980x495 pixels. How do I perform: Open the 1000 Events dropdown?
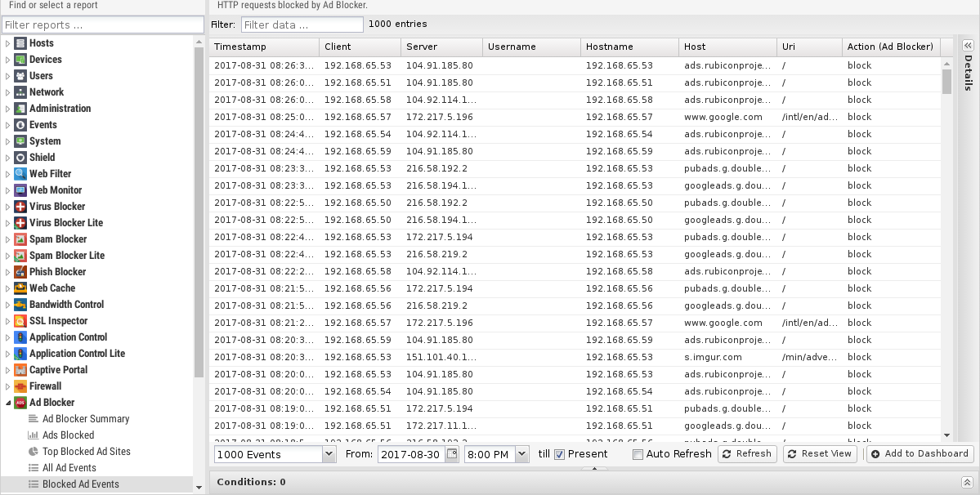click(x=329, y=454)
